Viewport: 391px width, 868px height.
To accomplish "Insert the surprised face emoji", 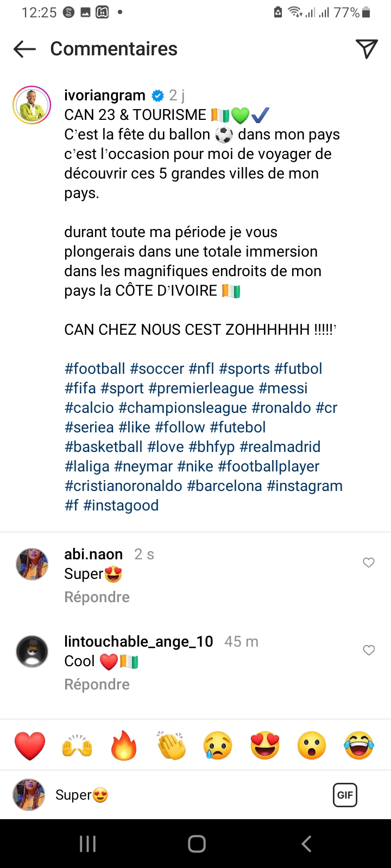I will pyautogui.click(x=312, y=745).
